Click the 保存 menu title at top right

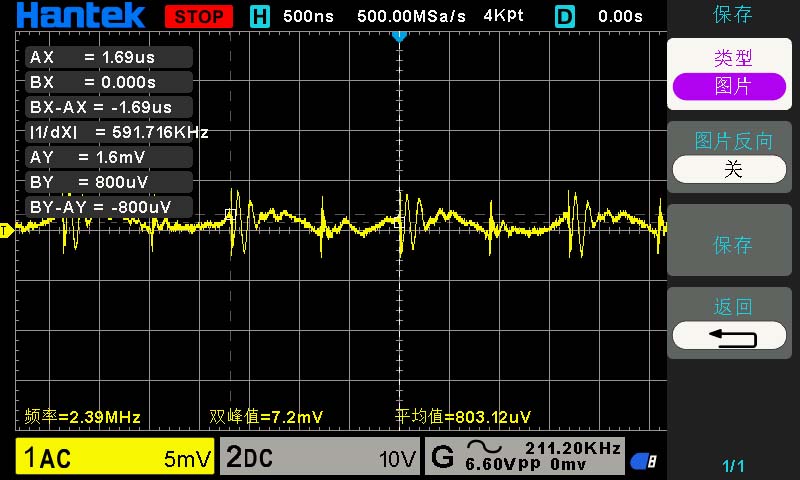(733, 14)
